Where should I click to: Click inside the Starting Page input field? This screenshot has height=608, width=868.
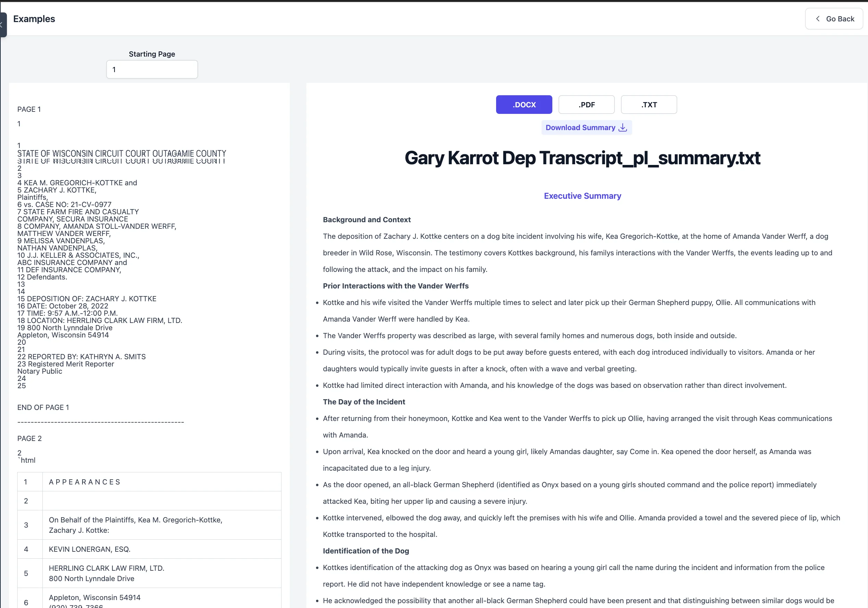[151, 69]
